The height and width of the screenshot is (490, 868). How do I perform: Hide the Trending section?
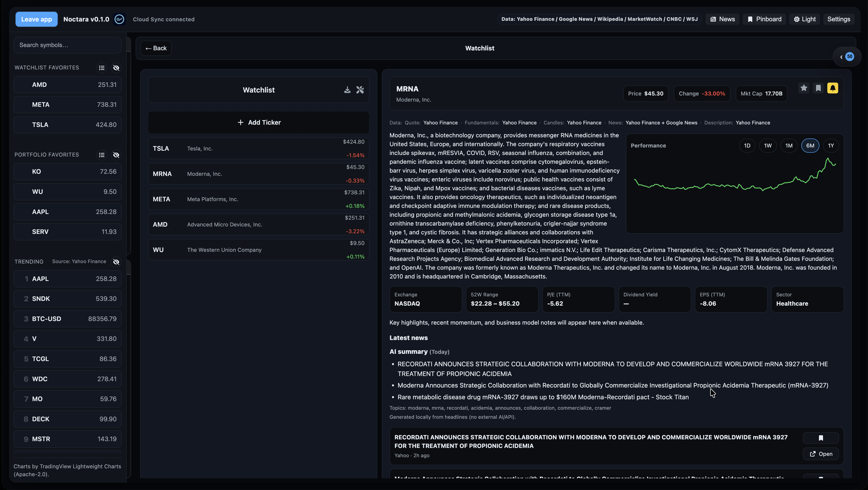116,262
